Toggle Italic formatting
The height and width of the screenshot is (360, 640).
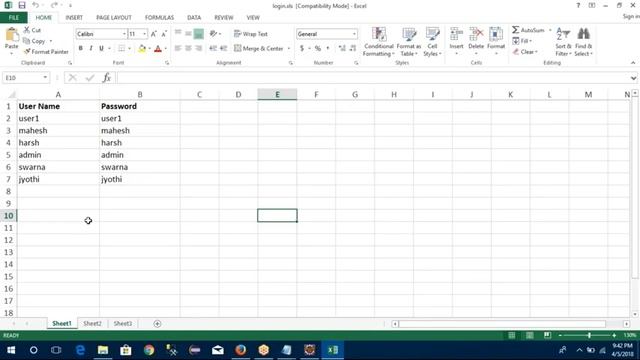coord(91,49)
